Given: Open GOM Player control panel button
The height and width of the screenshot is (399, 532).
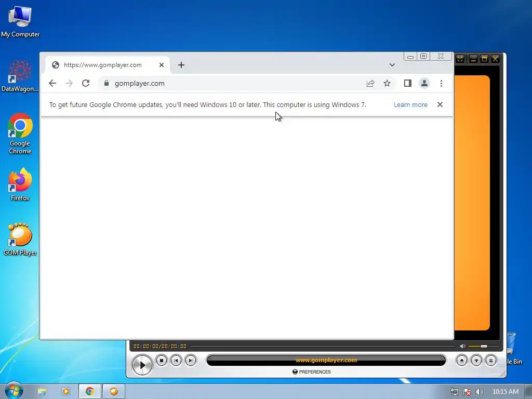Looking at the screenshot, I should pos(476,361).
